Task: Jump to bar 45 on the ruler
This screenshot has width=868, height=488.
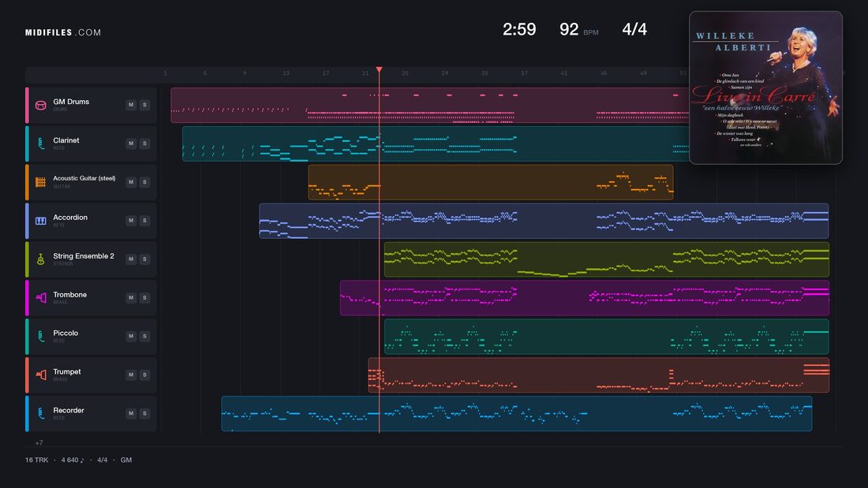Action: pyautogui.click(x=604, y=73)
